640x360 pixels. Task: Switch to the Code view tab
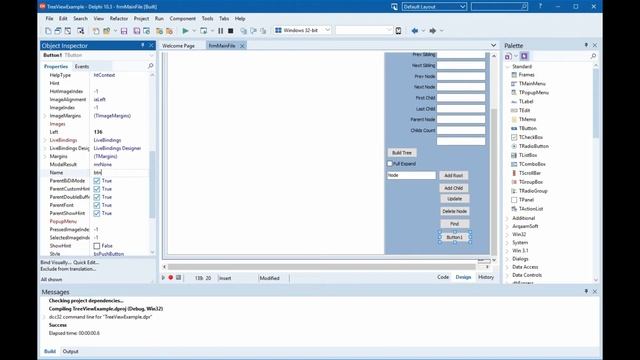click(443, 277)
